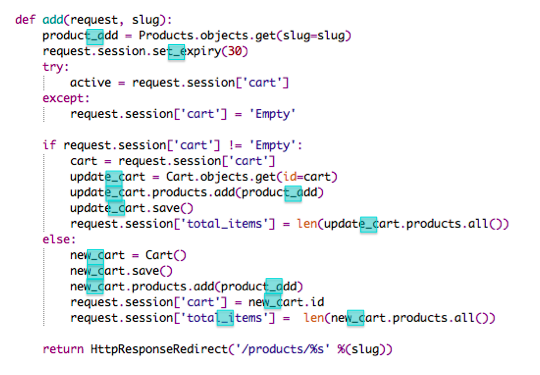Place cursor on 'Products.objects.get(slug=slug)'
This screenshot has width=540, height=375.
click(245, 35)
